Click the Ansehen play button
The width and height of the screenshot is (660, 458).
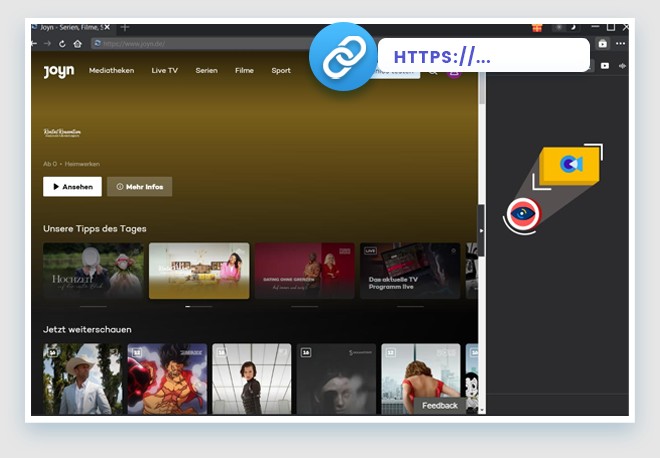coord(72,186)
